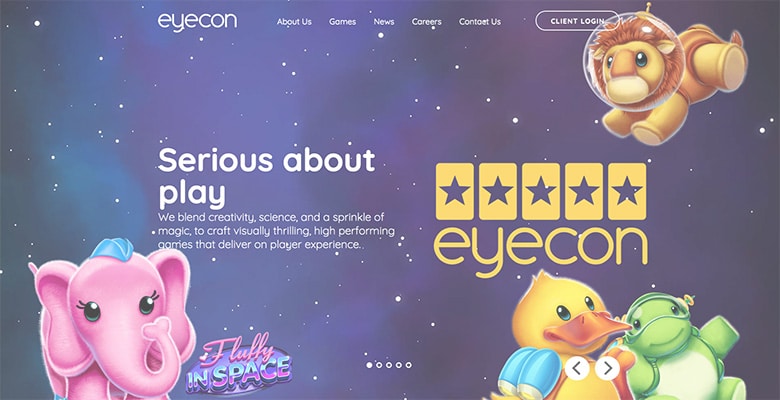Go to the News section
Viewport: 780px width, 400px height.
pos(384,22)
